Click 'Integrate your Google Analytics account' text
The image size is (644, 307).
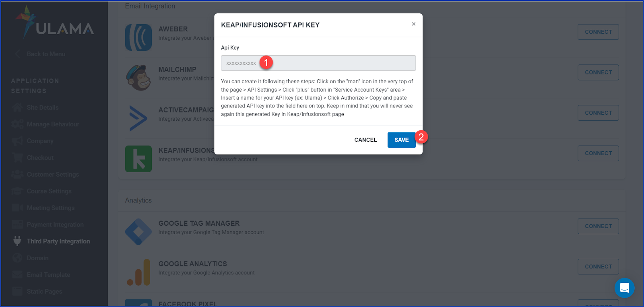click(206, 273)
